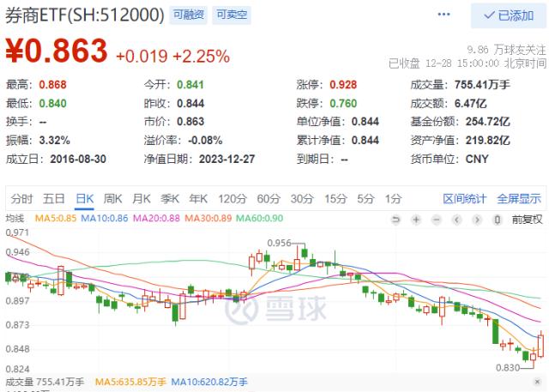Toggle the MA60:0.90 moving average line

coord(259,219)
